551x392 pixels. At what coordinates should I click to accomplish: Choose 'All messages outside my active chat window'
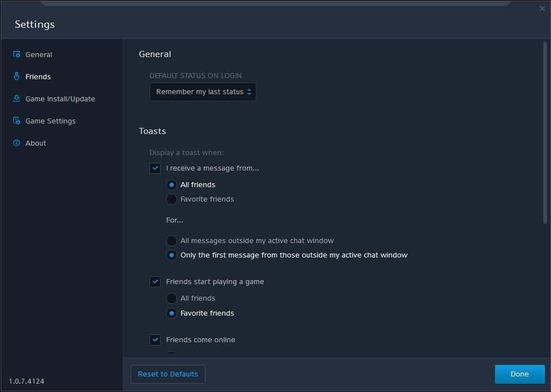(x=172, y=241)
